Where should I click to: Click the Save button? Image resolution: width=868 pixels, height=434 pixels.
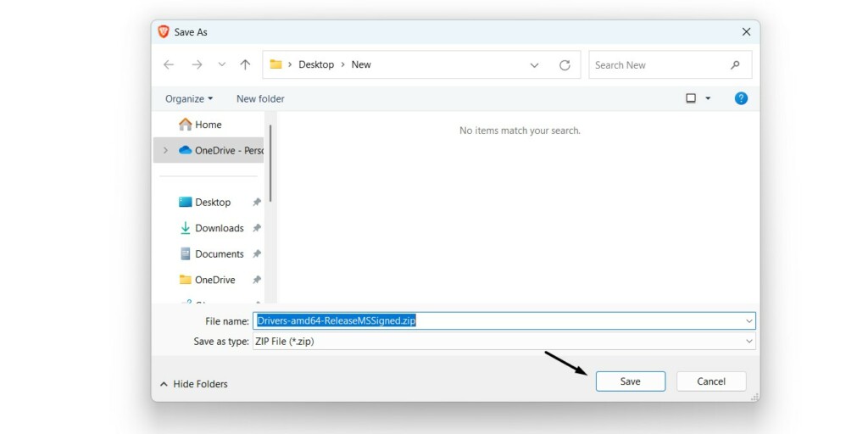(630, 381)
